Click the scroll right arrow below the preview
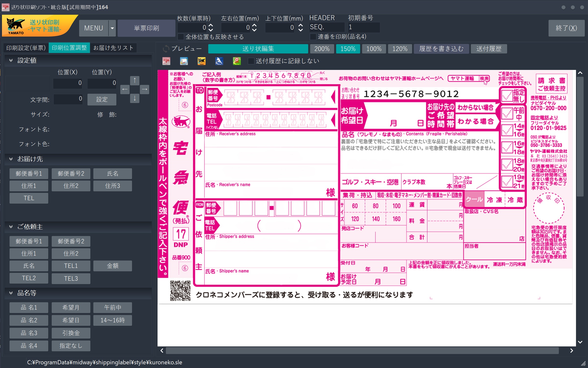Viewport: 588px width, 368px height. pyautogui.click(x=572, y=351)
